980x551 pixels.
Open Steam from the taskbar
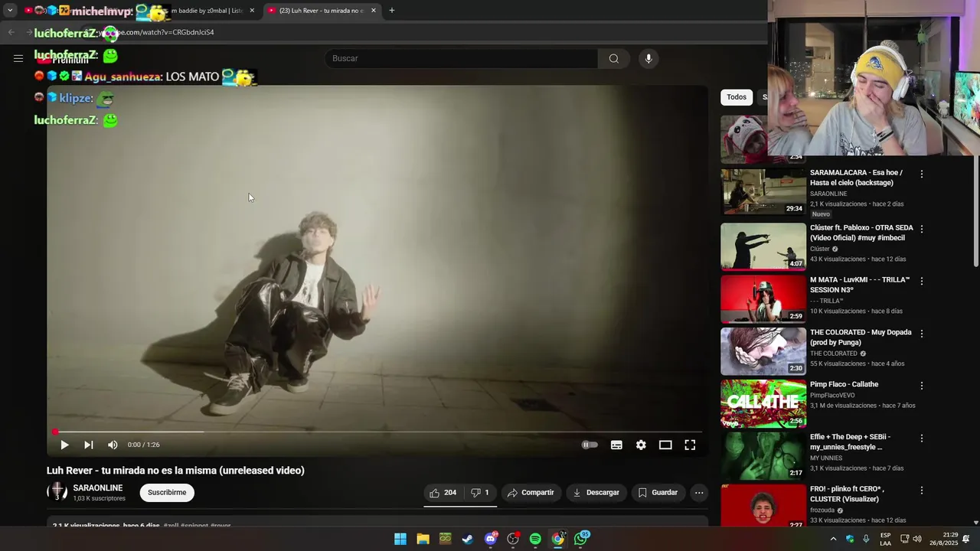coord(468,539)
